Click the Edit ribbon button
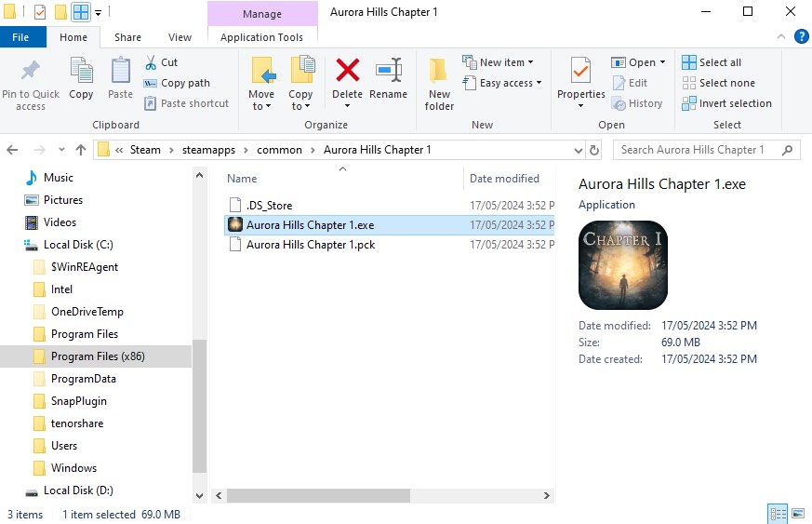 (631, 83)
